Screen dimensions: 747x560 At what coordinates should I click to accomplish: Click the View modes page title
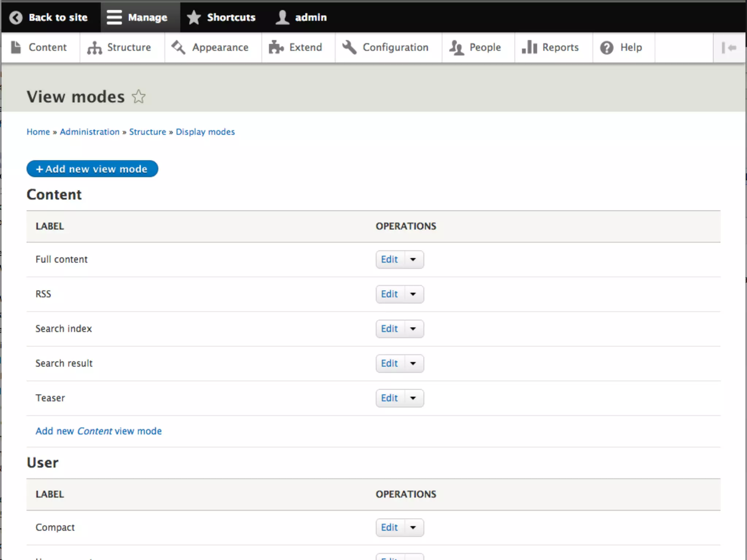pos(76,97)
